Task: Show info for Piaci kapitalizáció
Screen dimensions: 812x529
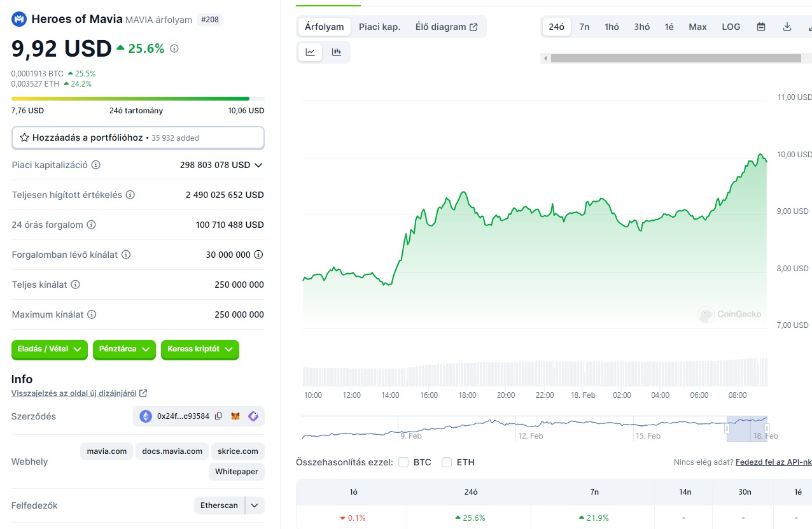Action: pos(96,165)
